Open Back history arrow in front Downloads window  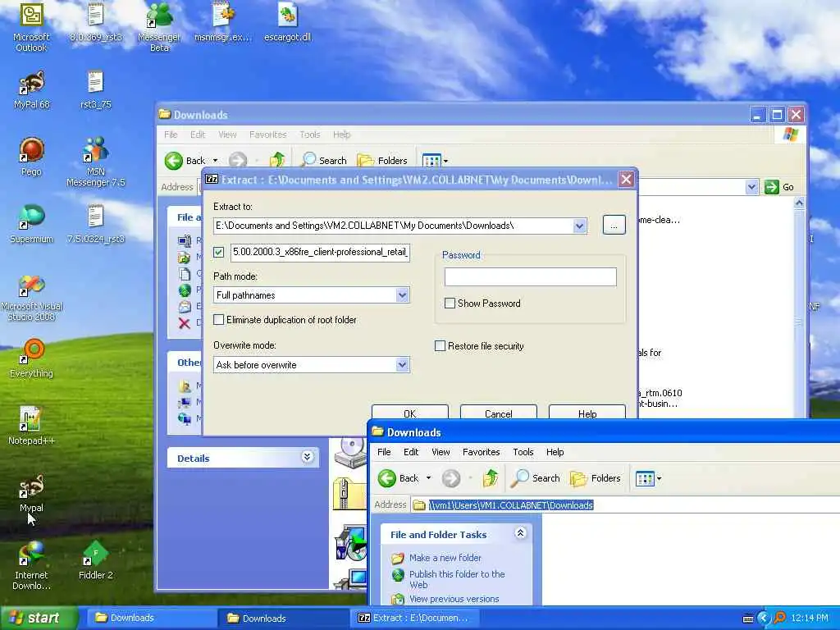tap(428, 478)
